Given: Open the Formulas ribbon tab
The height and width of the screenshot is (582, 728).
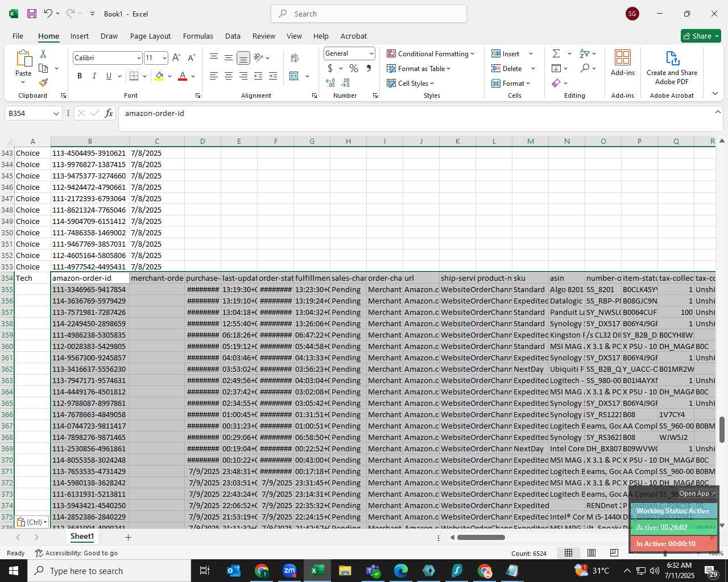Looking at the screenshot, I should click(198, 36).
